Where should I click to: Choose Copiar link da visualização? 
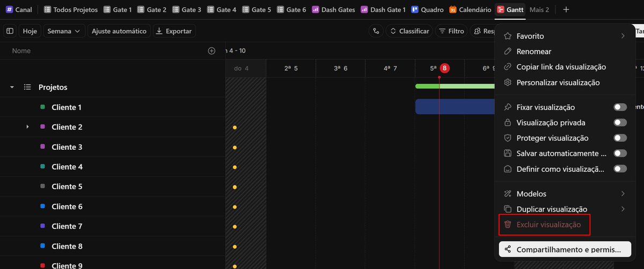pos(565,67)
